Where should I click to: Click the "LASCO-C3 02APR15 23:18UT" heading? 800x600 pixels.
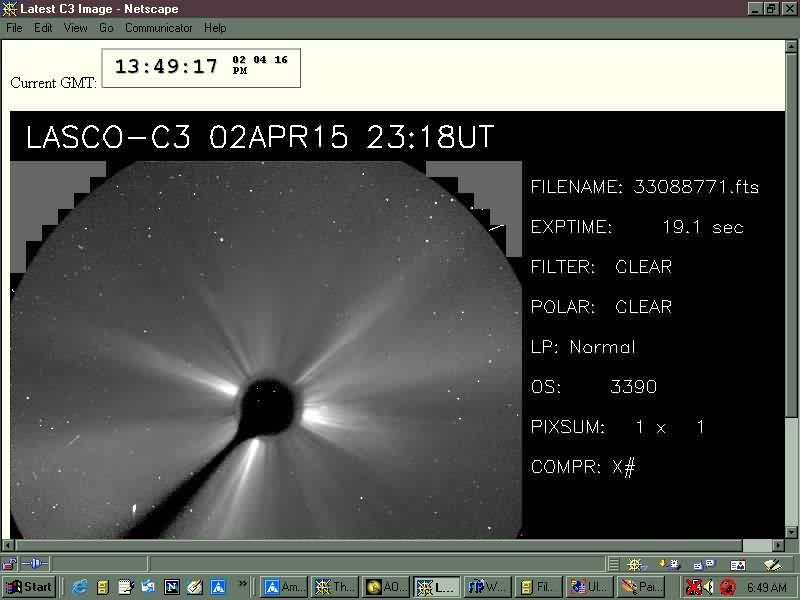[260, 137]
